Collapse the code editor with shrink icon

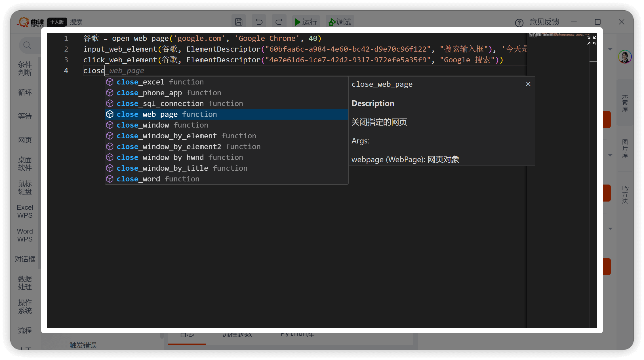(x=592, y=40)
